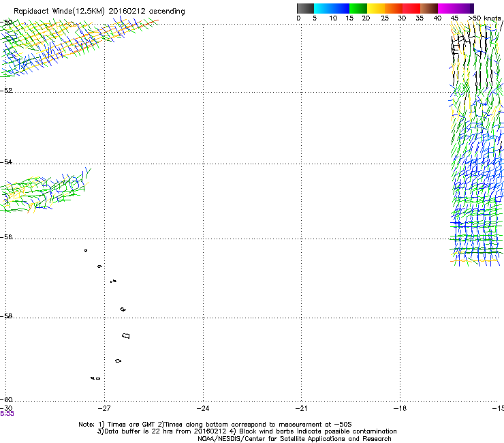
Task: Click the longitude label '-21'
Action: coord(301,408)
